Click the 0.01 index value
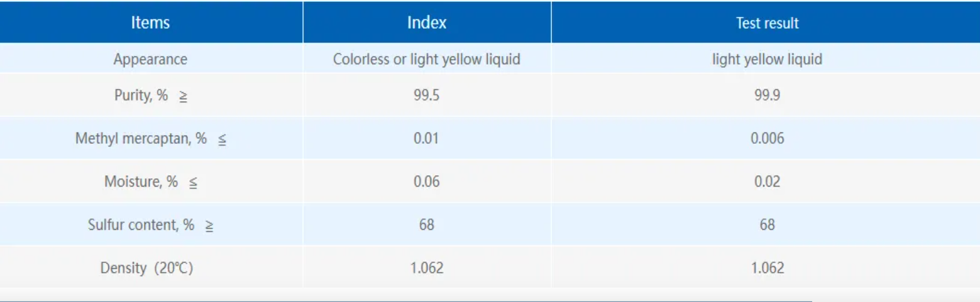The height and width of the screenshot is (302, 980). tap(427, 139)
